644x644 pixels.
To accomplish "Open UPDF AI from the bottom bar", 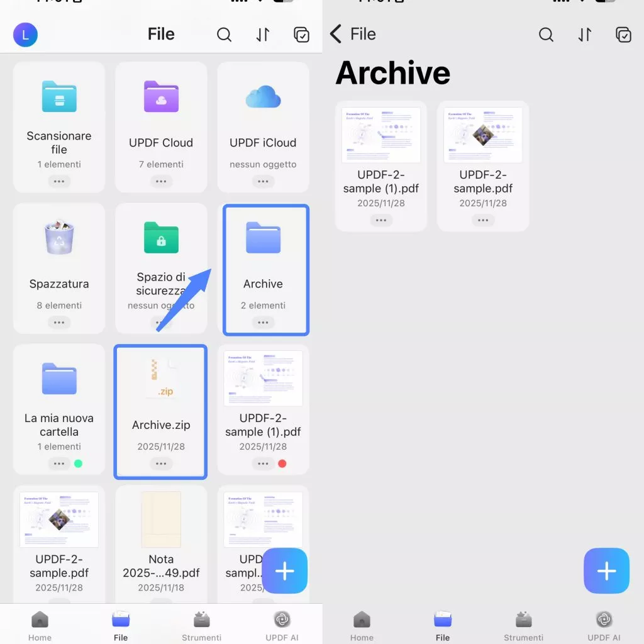I will pyautogui.click(x=281, y=623).
